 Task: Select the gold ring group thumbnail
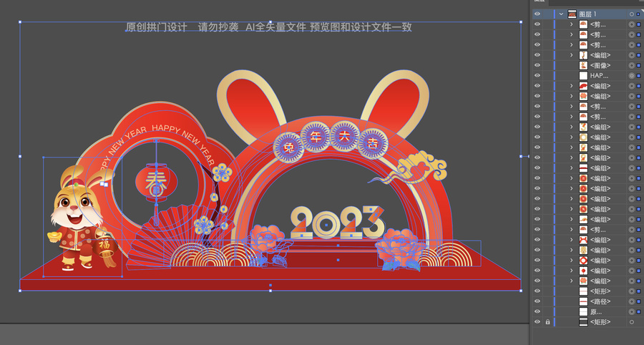pyautogui.click(x=583, y=137)
